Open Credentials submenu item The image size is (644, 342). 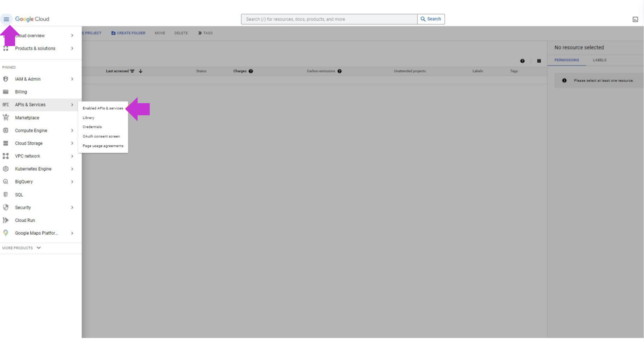pos(92,127)
